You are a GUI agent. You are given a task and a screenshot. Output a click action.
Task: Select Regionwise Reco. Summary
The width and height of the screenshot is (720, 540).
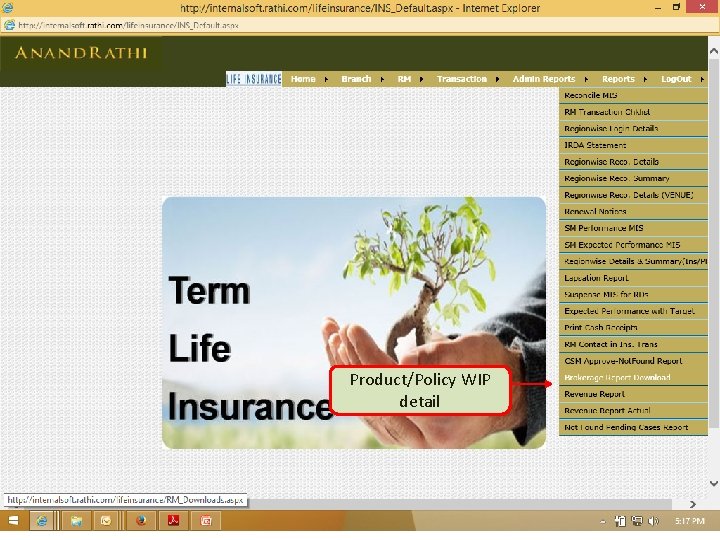tap(633, 178)
